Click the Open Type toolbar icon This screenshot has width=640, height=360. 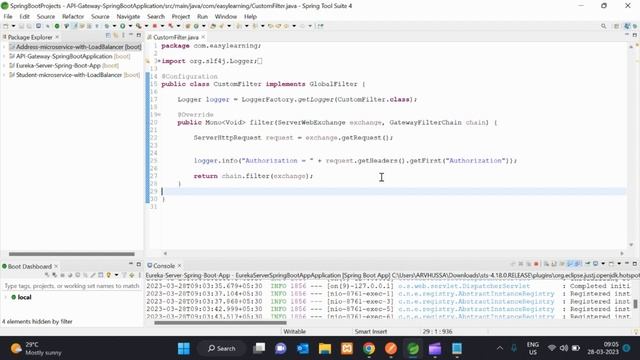point(212,26)
